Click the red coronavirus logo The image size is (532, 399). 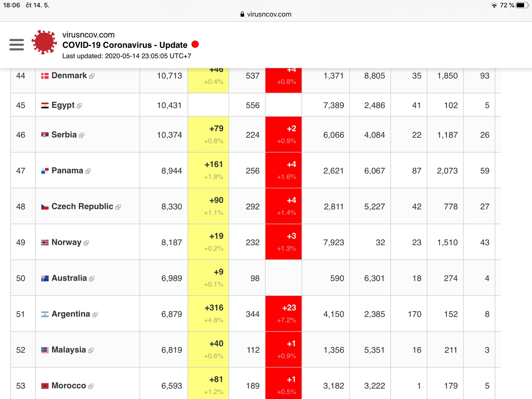44,42
